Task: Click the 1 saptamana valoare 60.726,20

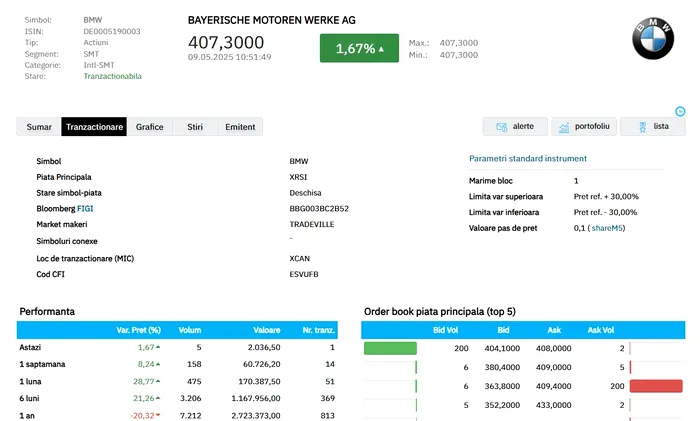Action: coord(262,364)
